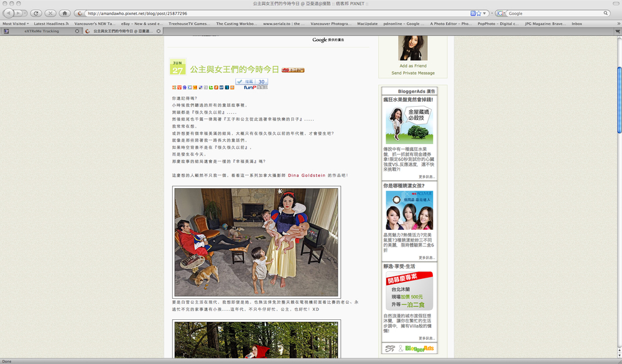Viewport: 622px width, 364px height.
Task: Open the Dina Goldstein link
Action: click(x=307, y=175)
